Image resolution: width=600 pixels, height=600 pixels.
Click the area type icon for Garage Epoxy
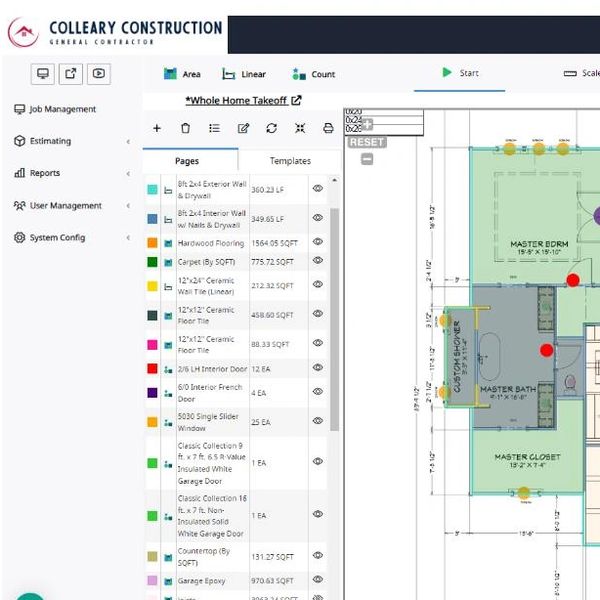coord(168,582)
